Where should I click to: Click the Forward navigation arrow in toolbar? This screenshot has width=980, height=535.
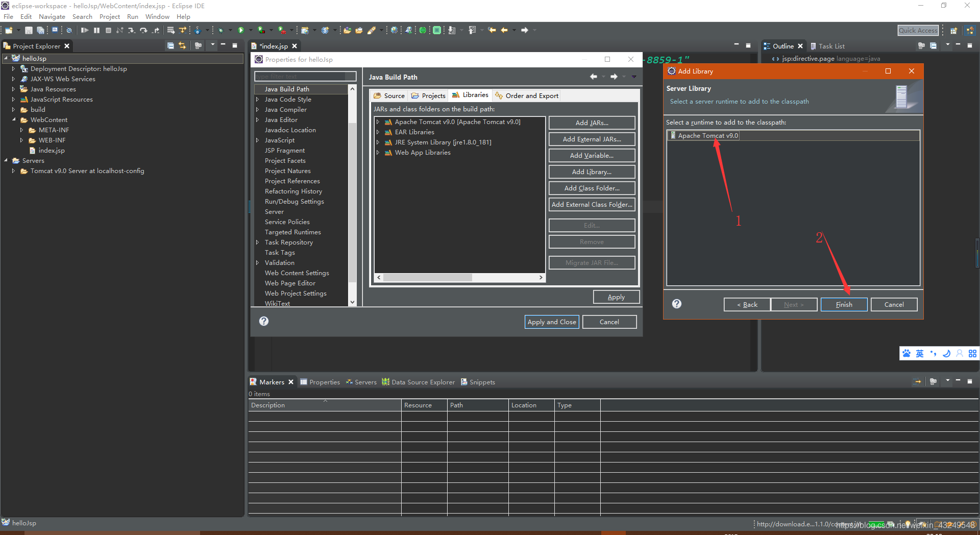tap(524, 31)
